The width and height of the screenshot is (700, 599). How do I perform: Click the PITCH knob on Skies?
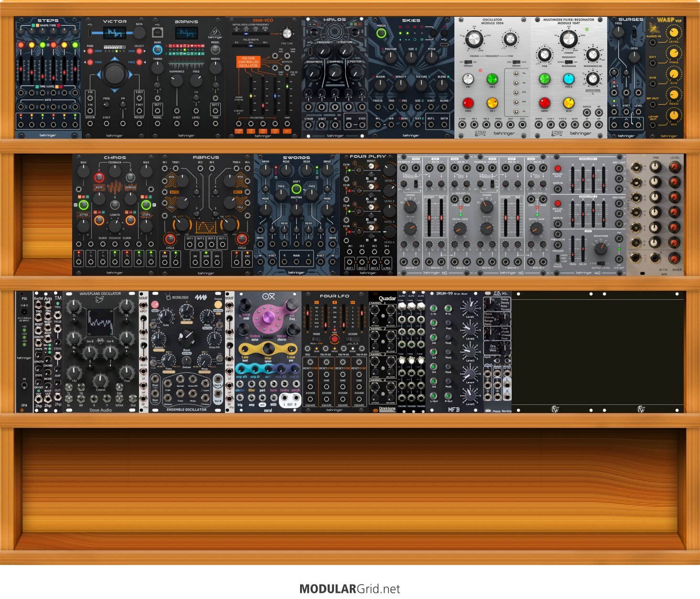pos(431,57)
